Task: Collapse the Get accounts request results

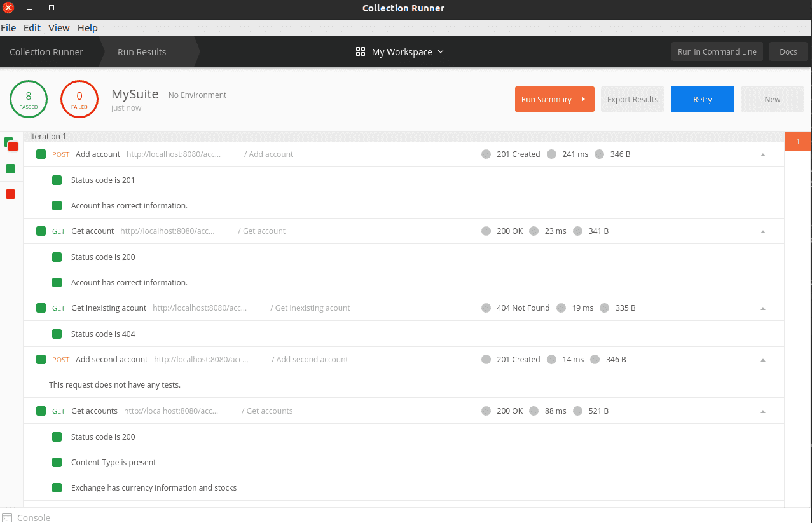Action: tap(763, 411)
